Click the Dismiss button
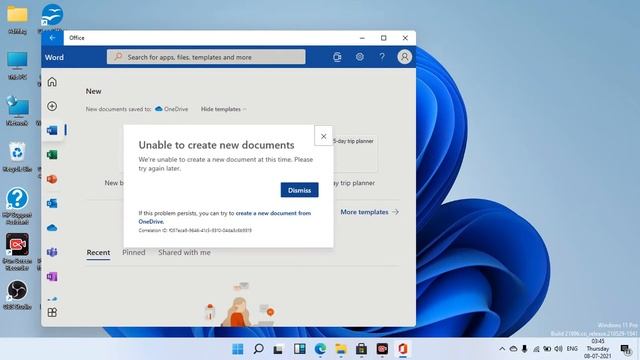 (300, 190)
